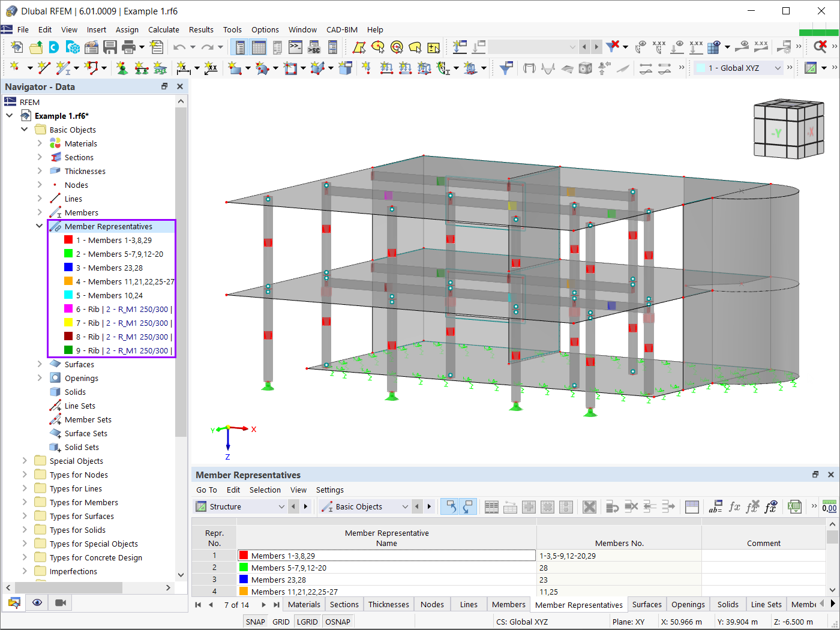This screenshot has height=630, width=840.
Task: Expand the Materials tree node
Action: tap(40, 143)
